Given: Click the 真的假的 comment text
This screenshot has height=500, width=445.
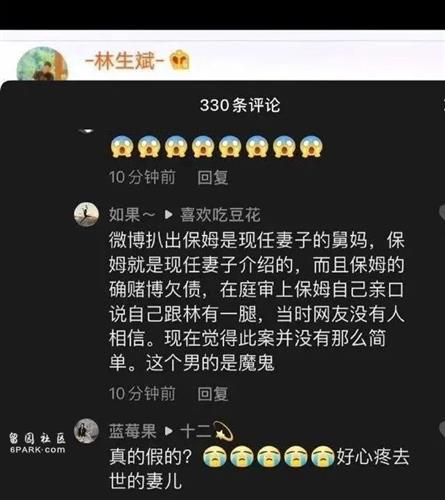Looking at the screenshot, I should coord(259,469).
